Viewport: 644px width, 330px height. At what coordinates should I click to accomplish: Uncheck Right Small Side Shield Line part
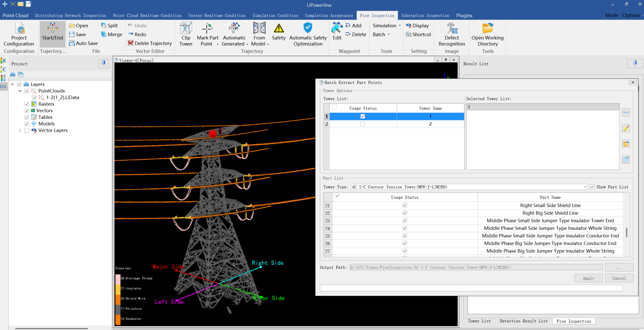click(x=405, y=205)
